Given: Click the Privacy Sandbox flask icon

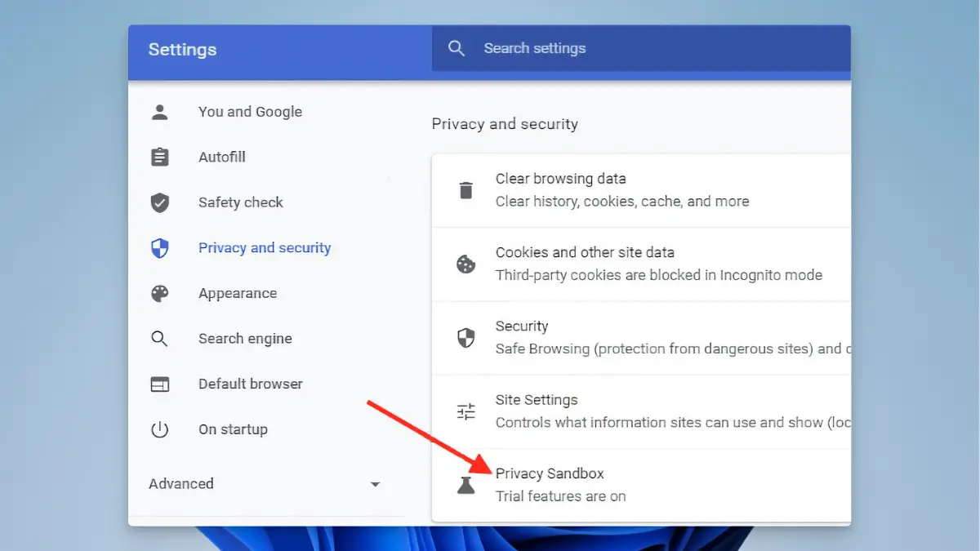Looking at the screenshot, I should (x=466, y=486).
